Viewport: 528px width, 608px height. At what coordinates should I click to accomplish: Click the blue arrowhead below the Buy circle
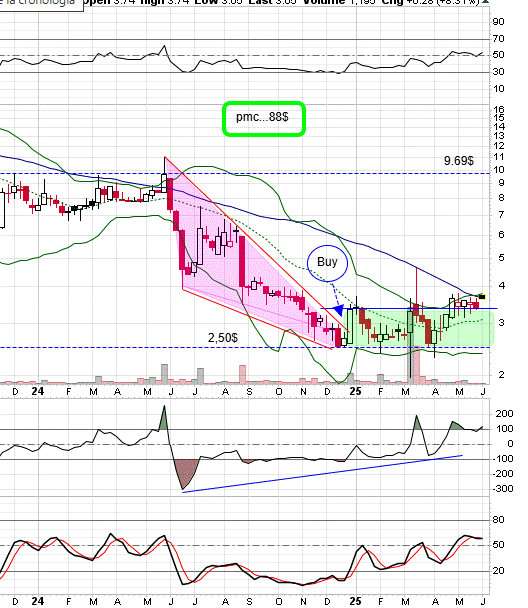339,310
